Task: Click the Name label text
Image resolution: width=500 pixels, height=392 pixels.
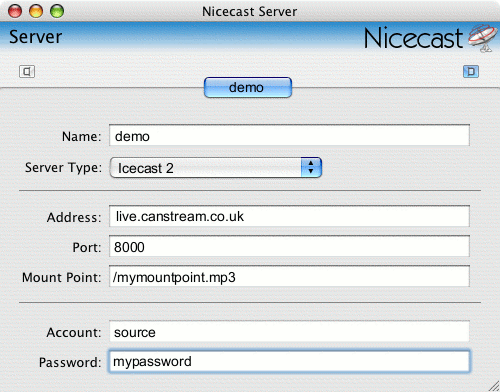Action: pos(82,136)
